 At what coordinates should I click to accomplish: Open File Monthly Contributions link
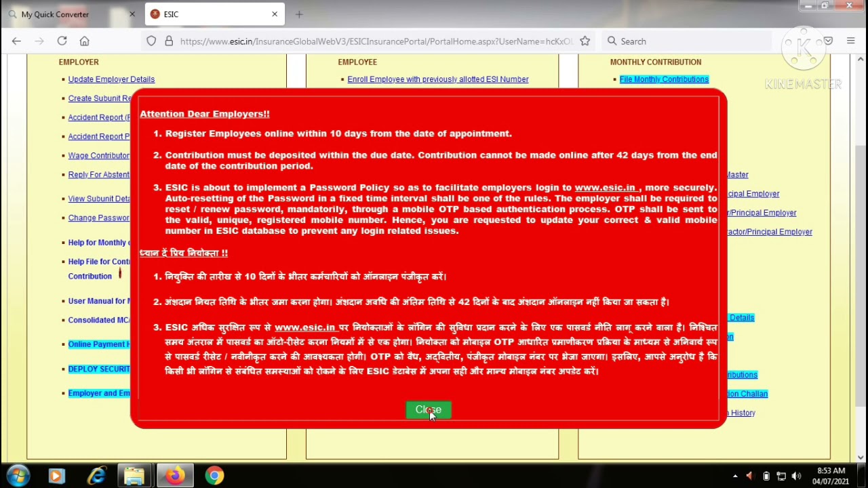(664, 79)
